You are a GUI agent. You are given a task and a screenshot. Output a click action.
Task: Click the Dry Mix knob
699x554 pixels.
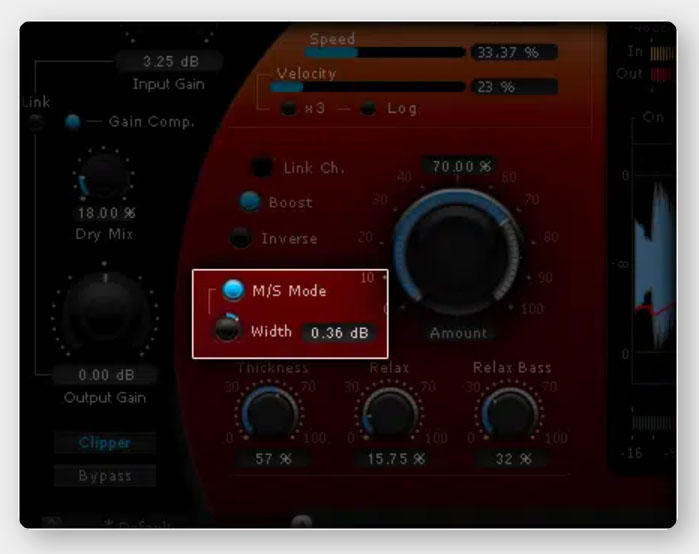coord(104,175)
